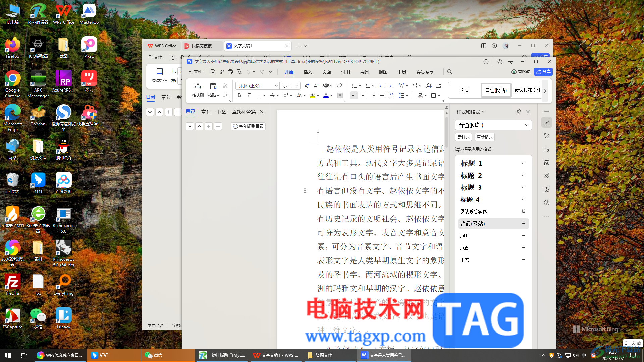Screen dimensions: 644x362
Task: Expand the 普通(网站) style combo box
Action: 526,125
